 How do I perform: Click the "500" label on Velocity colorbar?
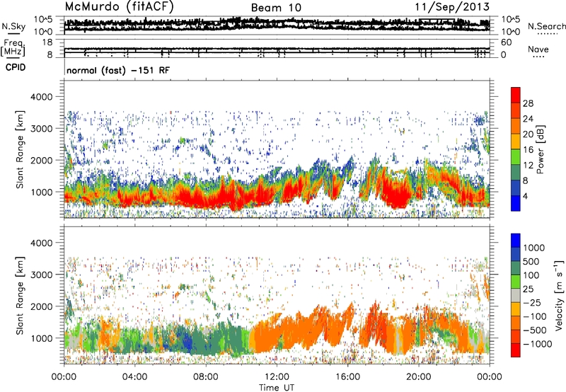531,262
